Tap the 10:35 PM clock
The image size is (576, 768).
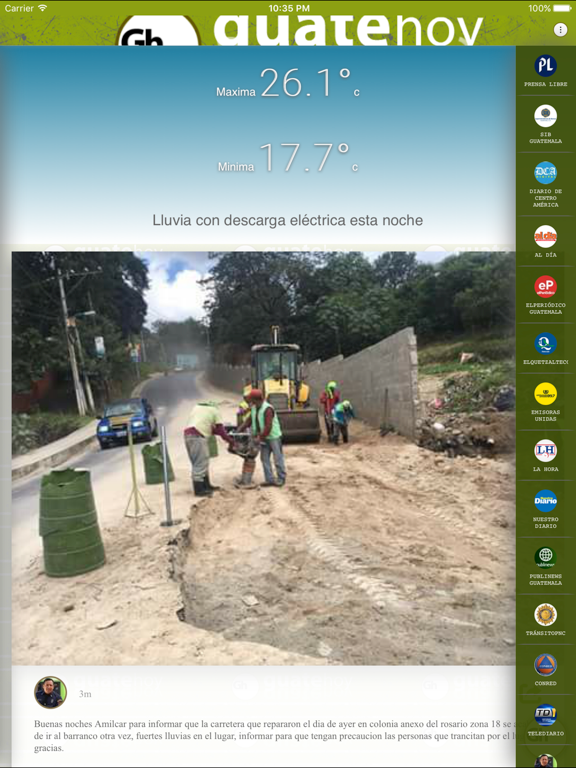289,8
